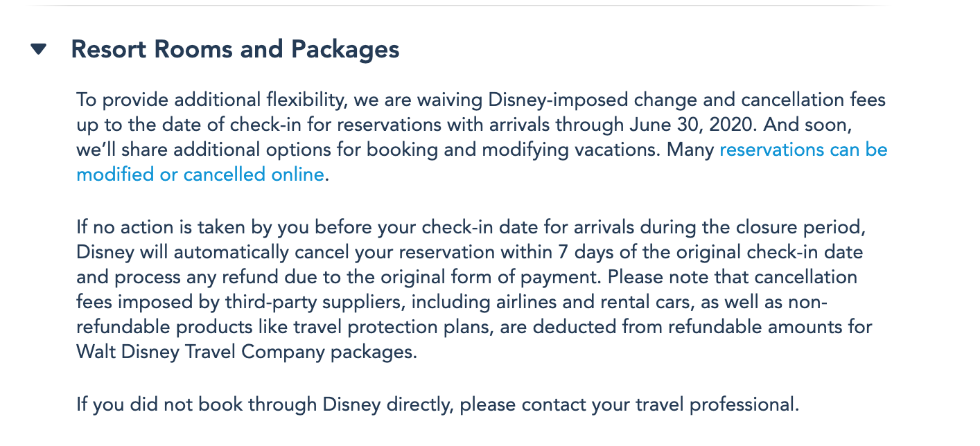
Task: Click the paragraph about waiving change fees
Action: click(416, 125)
